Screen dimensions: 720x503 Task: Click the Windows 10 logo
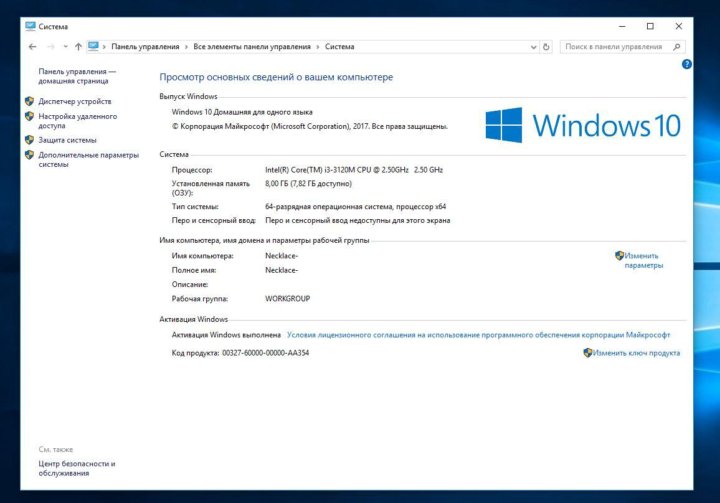pos(583,125)
